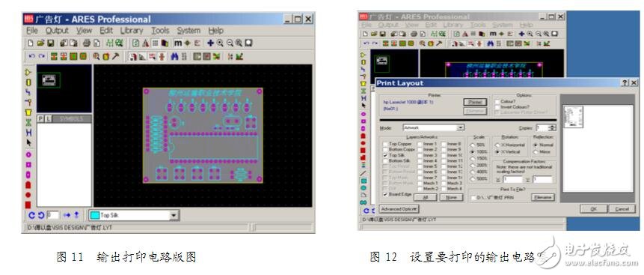Click undo arrow in Figure 11 window

tap(31, 56)
